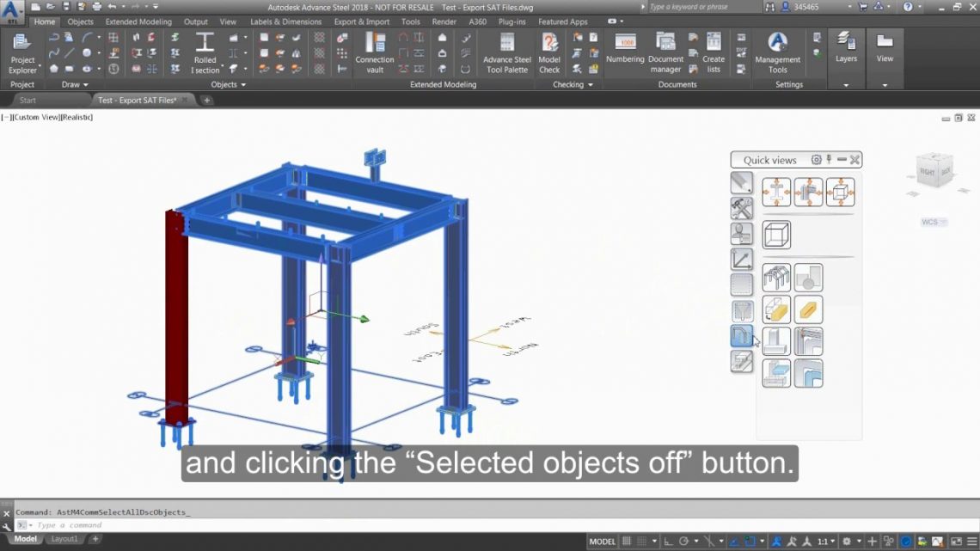Viewport: 980px width, 551px height.
Task: Click Create lists icon
Action: tap(714, 54)
